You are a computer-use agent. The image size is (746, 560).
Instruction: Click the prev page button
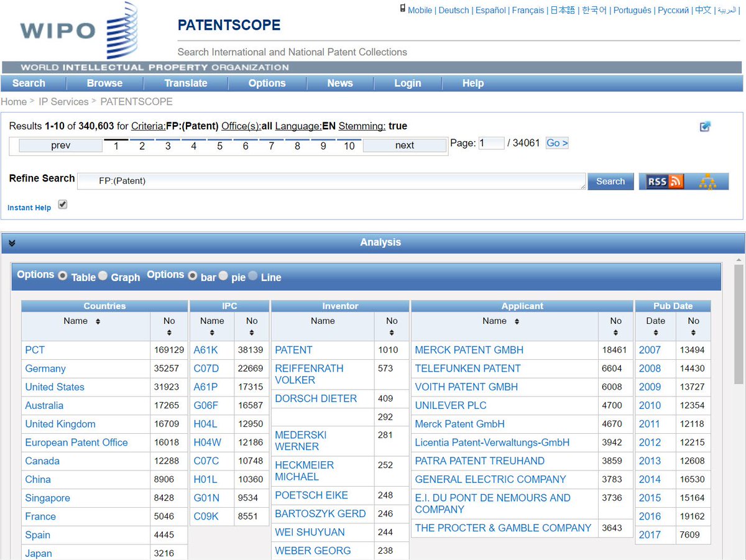[61, 145]
